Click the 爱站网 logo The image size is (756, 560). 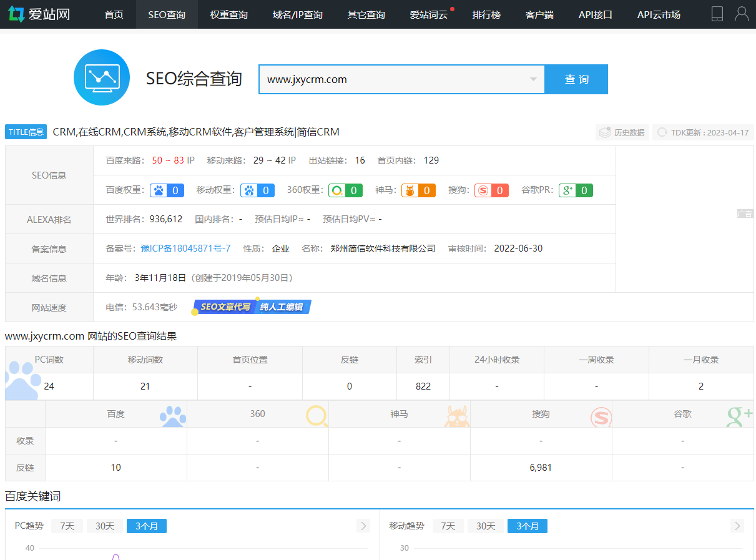(x=39, y=14)
